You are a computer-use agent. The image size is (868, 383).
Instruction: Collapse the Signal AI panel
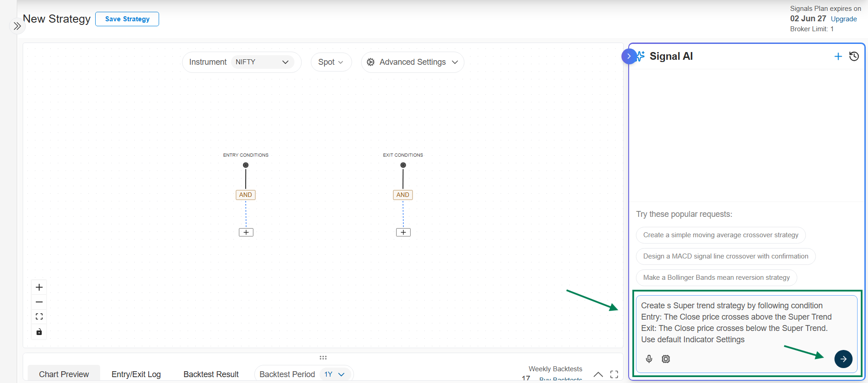629,56
